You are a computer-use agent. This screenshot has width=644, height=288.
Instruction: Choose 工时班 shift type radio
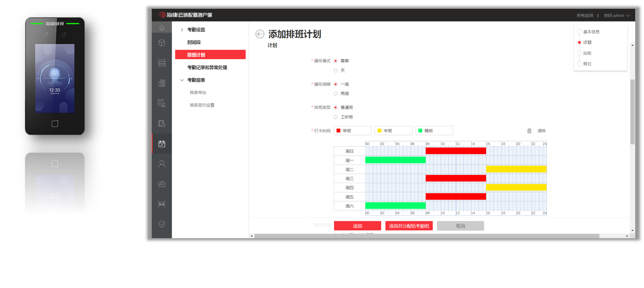pyautogui.click(x=335, y=117)
